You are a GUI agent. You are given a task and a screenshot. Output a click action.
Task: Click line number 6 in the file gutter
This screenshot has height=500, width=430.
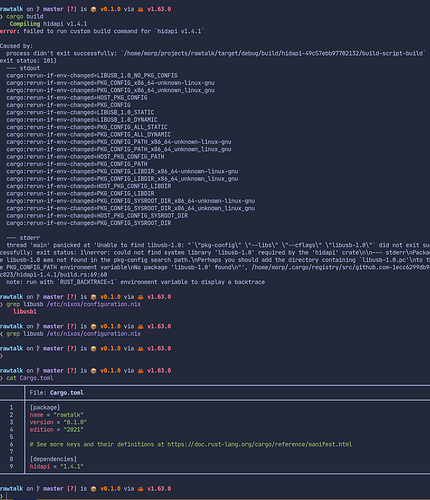(x=11, y=444)
